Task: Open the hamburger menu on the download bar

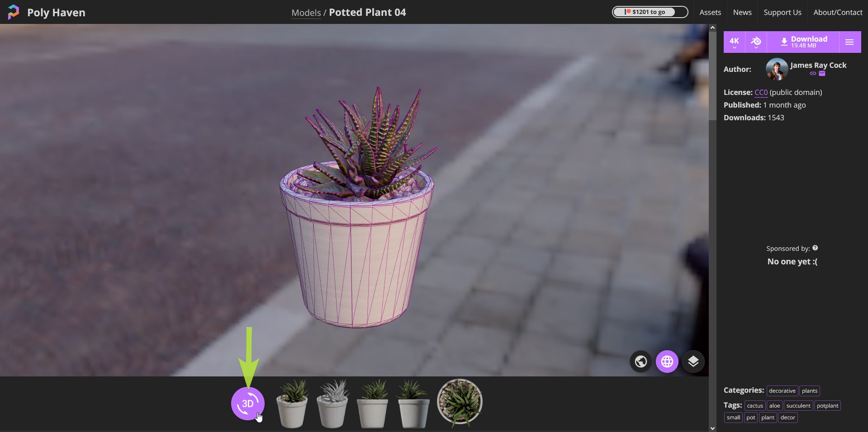Action: pyautogui.click(x=849, y=42)
